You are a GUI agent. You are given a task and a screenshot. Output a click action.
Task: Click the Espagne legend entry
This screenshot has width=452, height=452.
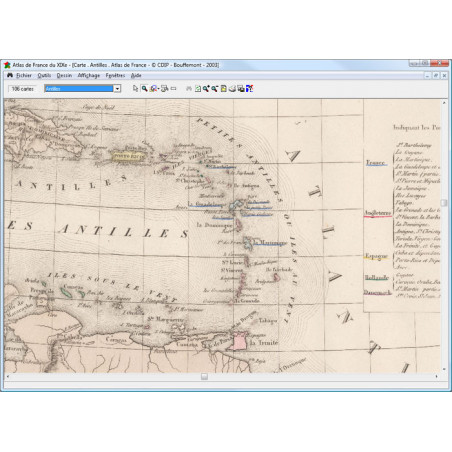[376, 256]
